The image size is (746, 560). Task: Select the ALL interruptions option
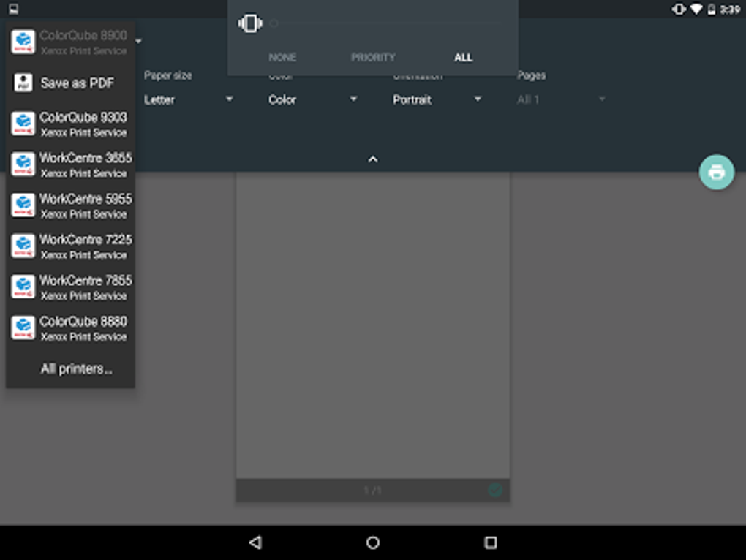click(x=464, y=57)
